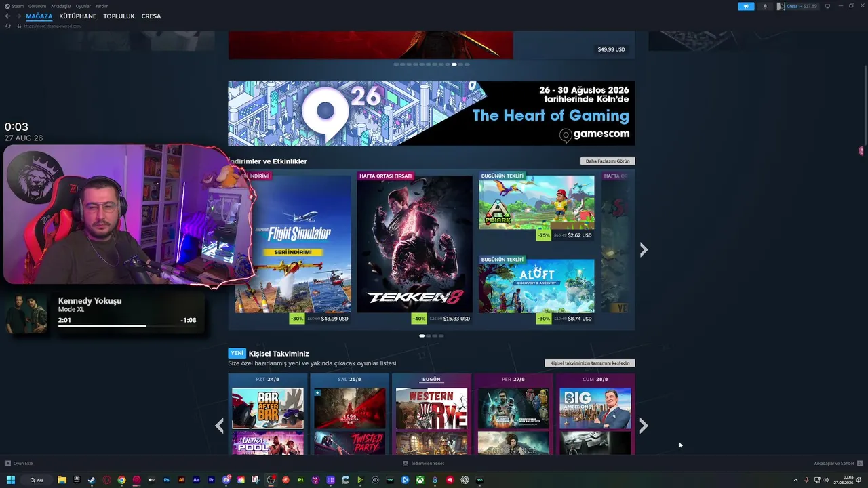The image size is (868, 488).
Task: Show previous days in Kişisel Takviminiz
Action: pyautogui.click(x=219, y=426)
